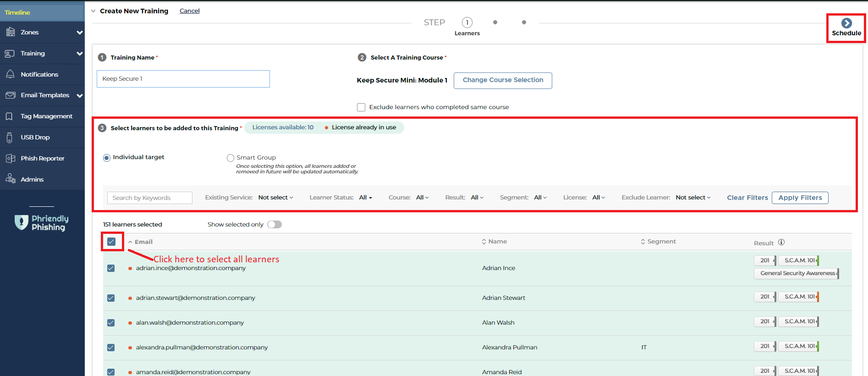This screenshot has width=868, height=376.
Task: Click the Schedule next-step arrow icon
Action: click(x=846, y=23)
